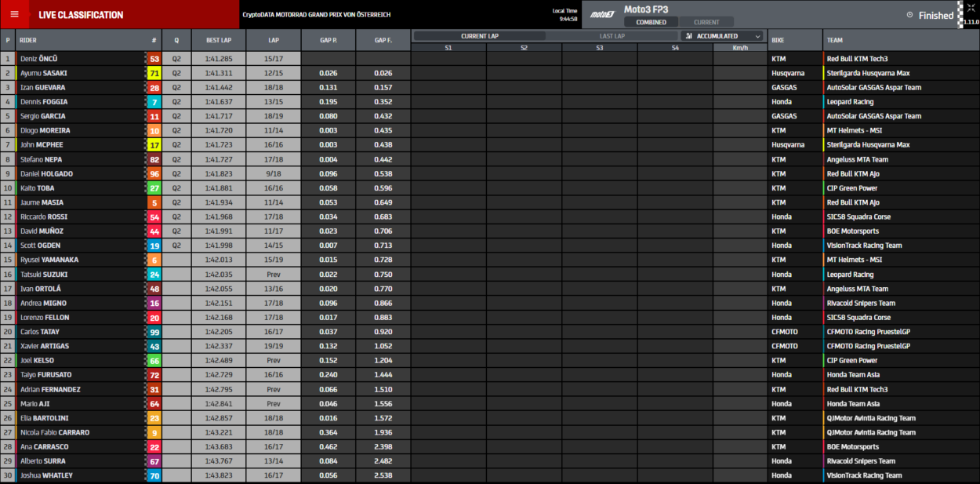Viewport: 980px width, 484px height.
Task: Click green number badge 27 of Kaito Toba
Action: pos(154,188)
